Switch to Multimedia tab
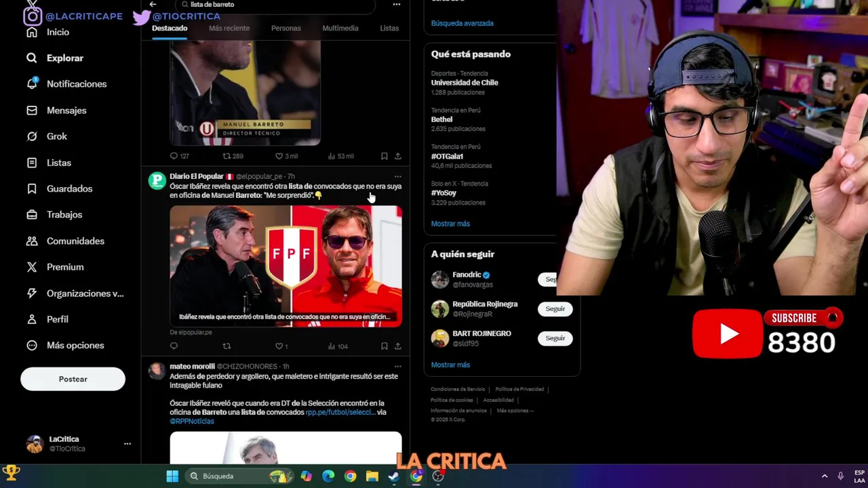 [340, 28]
